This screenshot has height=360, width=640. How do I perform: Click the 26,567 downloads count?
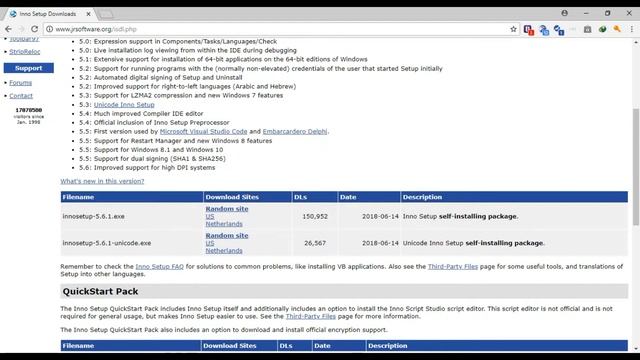315,243
